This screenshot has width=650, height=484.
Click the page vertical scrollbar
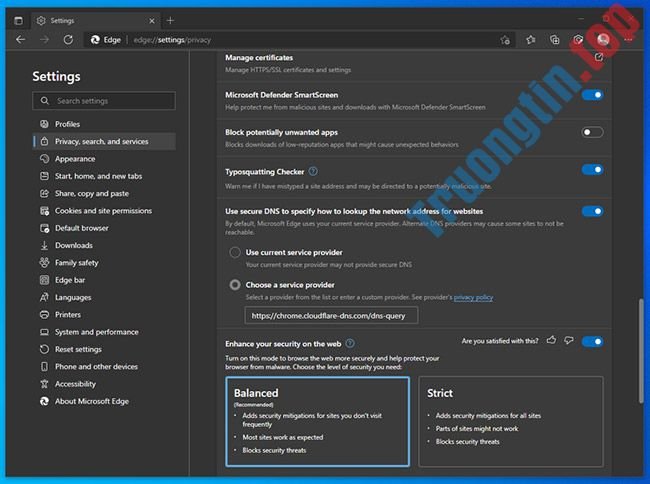coord(641,351)
